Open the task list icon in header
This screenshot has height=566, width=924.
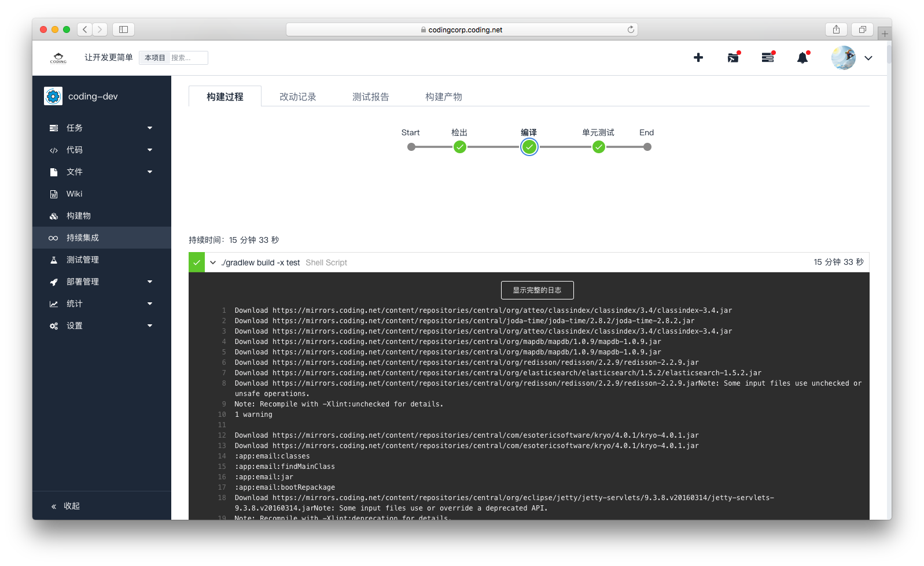click(768, 58)
